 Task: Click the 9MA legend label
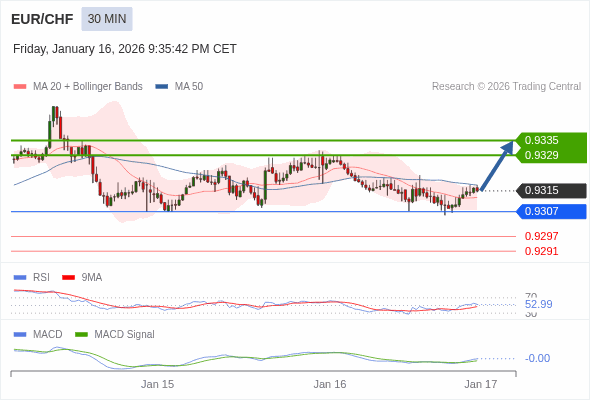[92, 278]
